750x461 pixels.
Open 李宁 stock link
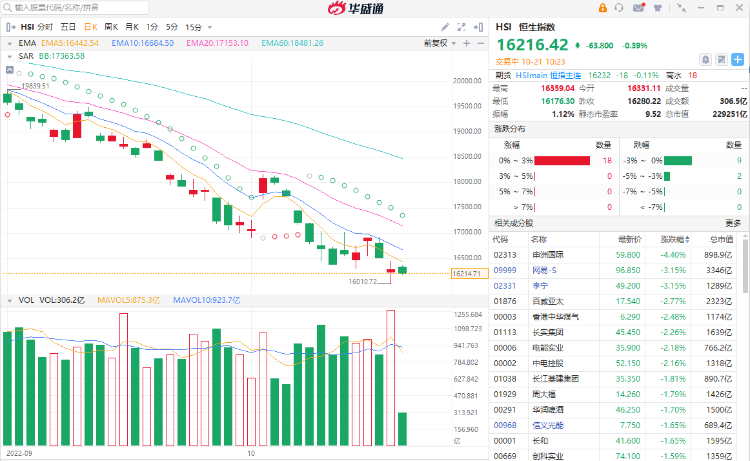(x=540, y=286)
